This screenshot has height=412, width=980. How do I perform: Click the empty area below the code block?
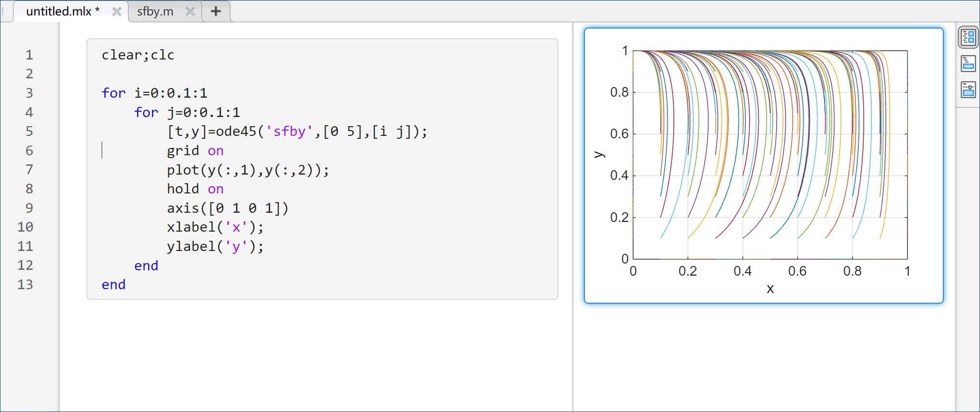(319, 353)
